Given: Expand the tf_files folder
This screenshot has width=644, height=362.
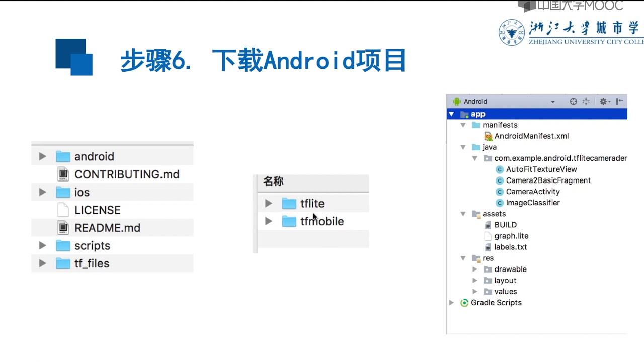Looking at the screenshot, I should coord(42,263).
